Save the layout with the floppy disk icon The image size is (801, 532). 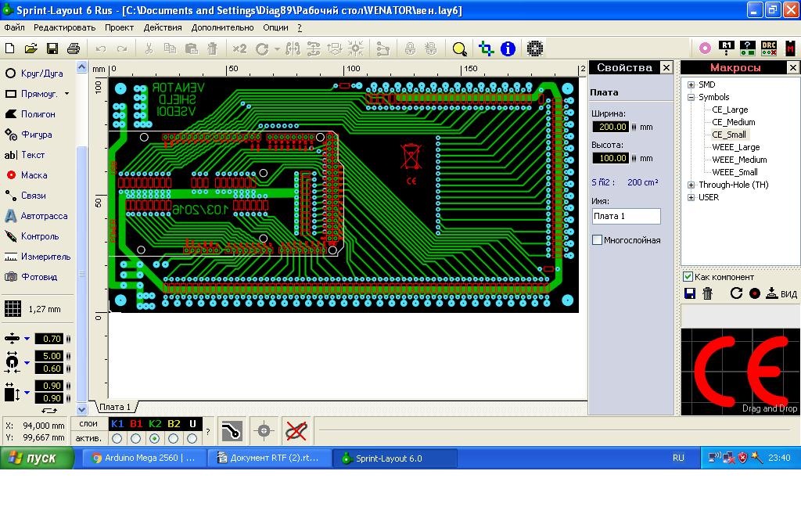point(52,49)
